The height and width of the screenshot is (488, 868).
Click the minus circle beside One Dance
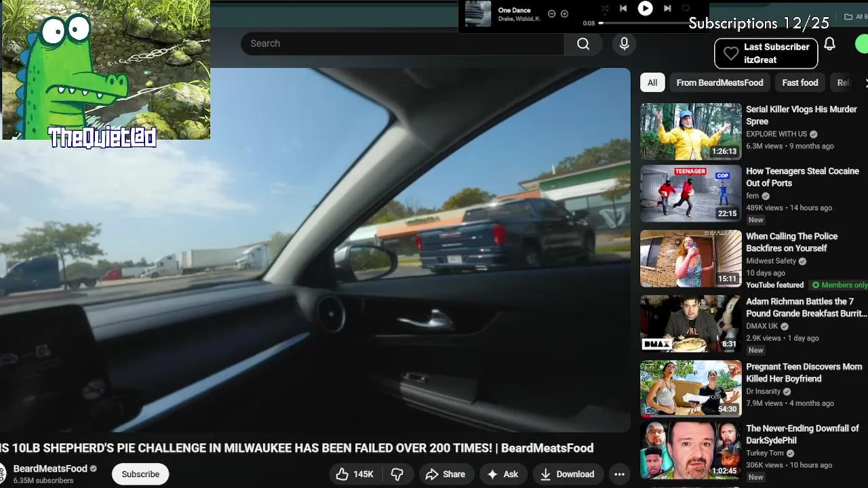551,14
